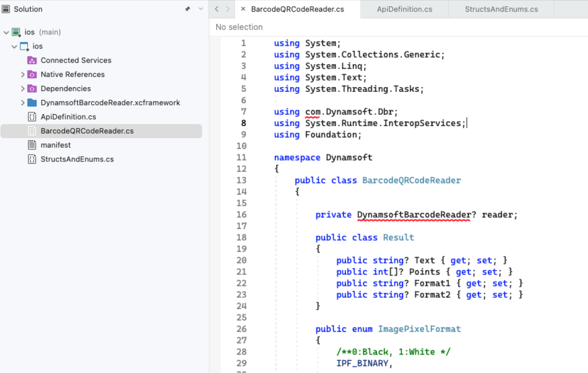Select the ApiDefinition.cs file icon in tree
Screen dimensions: 588x373
(32, 117)
